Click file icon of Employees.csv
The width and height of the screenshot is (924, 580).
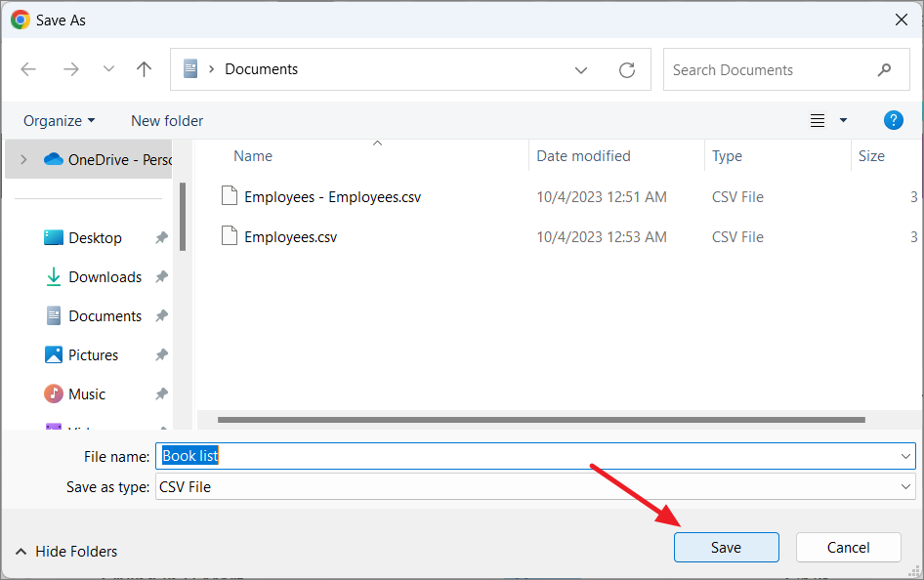click(230, 235)
